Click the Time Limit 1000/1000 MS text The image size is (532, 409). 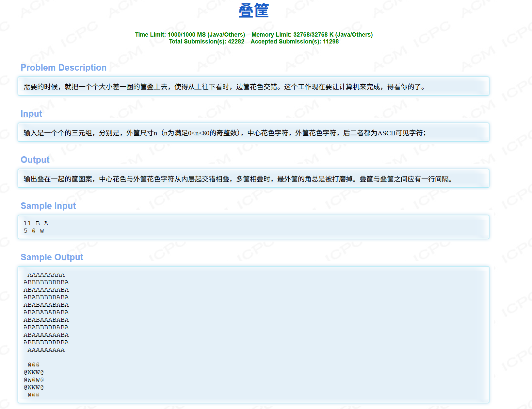190,34
